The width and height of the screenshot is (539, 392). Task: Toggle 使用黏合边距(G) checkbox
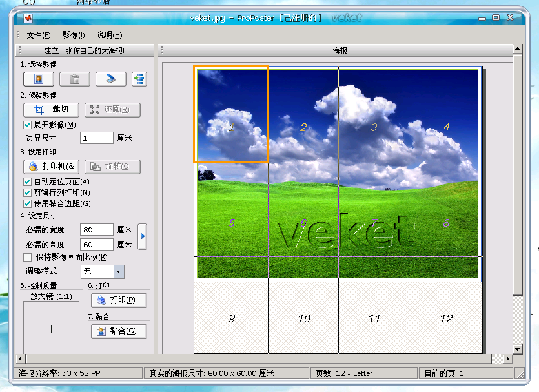pyautogui.click(x=28, y=203)
